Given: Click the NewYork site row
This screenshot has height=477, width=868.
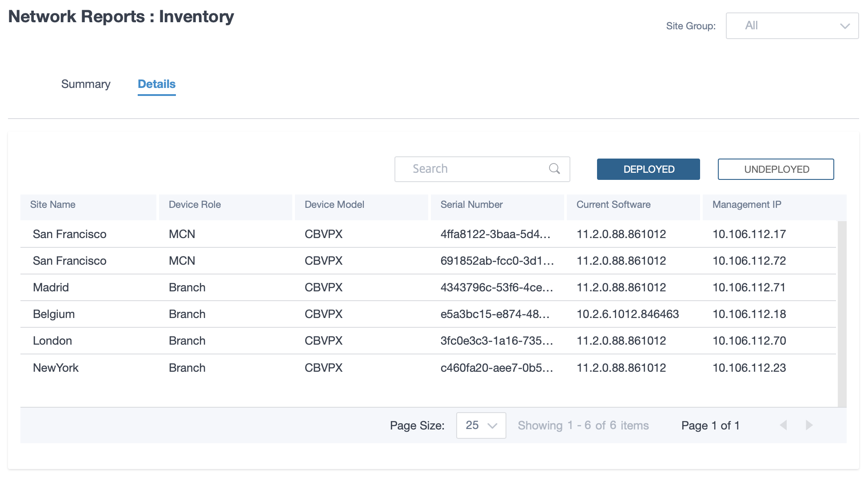Looking at the screenshot, I should 428,368.
